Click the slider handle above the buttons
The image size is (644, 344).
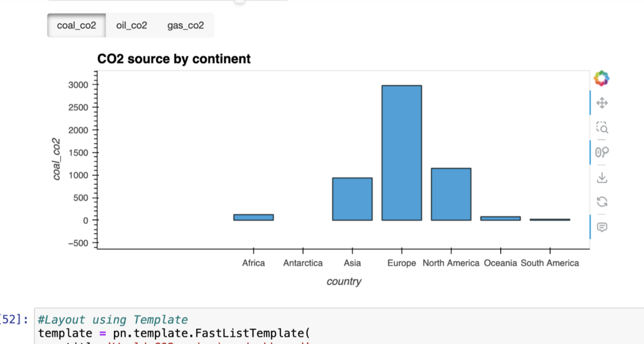pyautogui.click(x=239, y=1)
